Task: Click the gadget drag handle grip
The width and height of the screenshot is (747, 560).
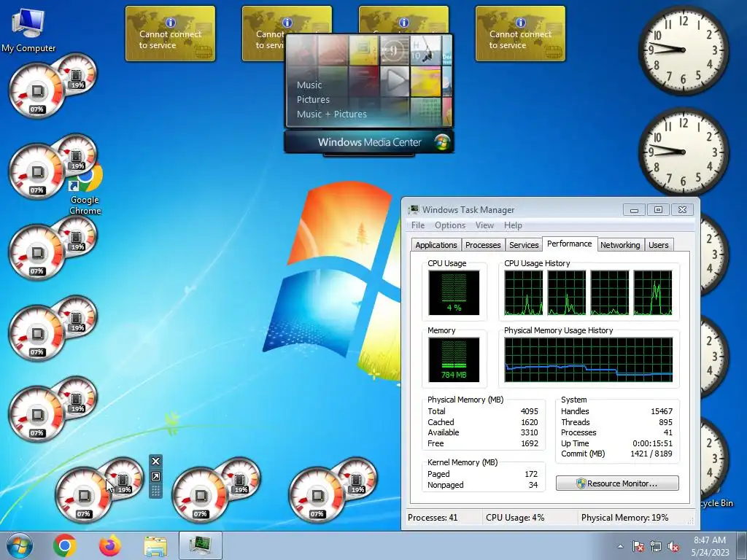Action: pos(155,491)
